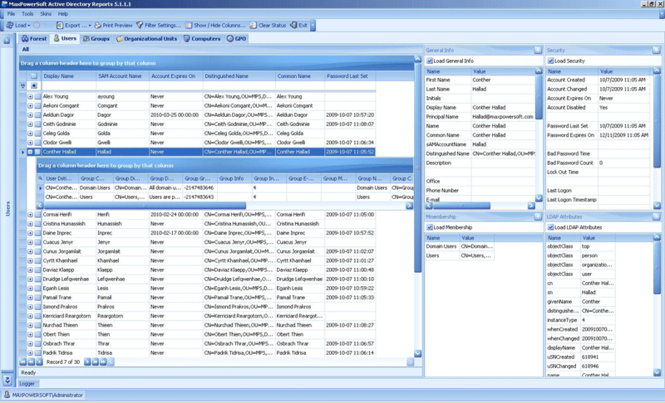Viewport: 665px width, 403px height.
Task: Click the Exit toolbar button
Action: click(x=299, y=25)
